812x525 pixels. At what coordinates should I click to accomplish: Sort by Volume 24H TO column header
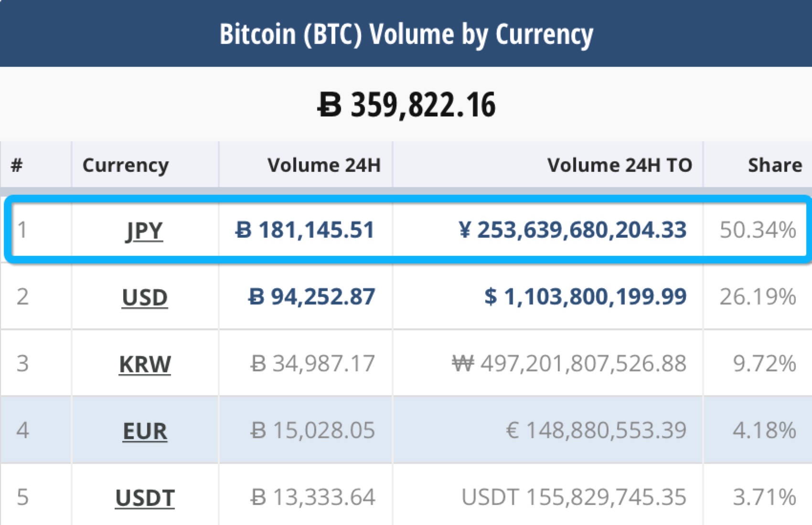[x=620, y=165]
